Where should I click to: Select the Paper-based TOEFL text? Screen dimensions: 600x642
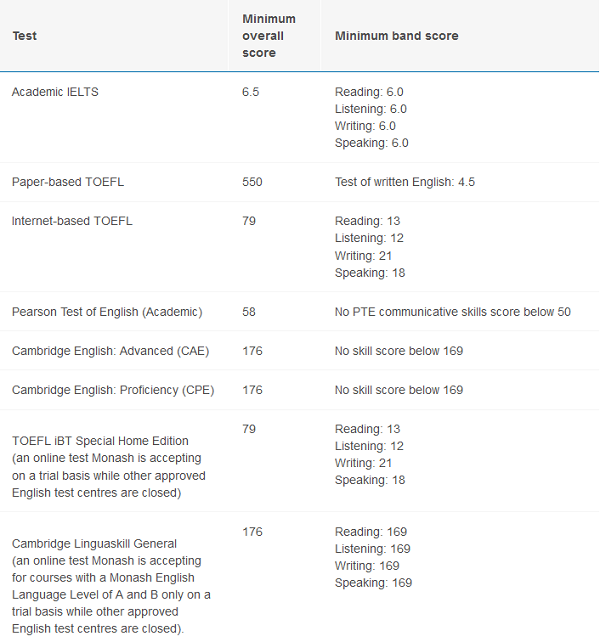pyautogui.click(x=68, y=182)
